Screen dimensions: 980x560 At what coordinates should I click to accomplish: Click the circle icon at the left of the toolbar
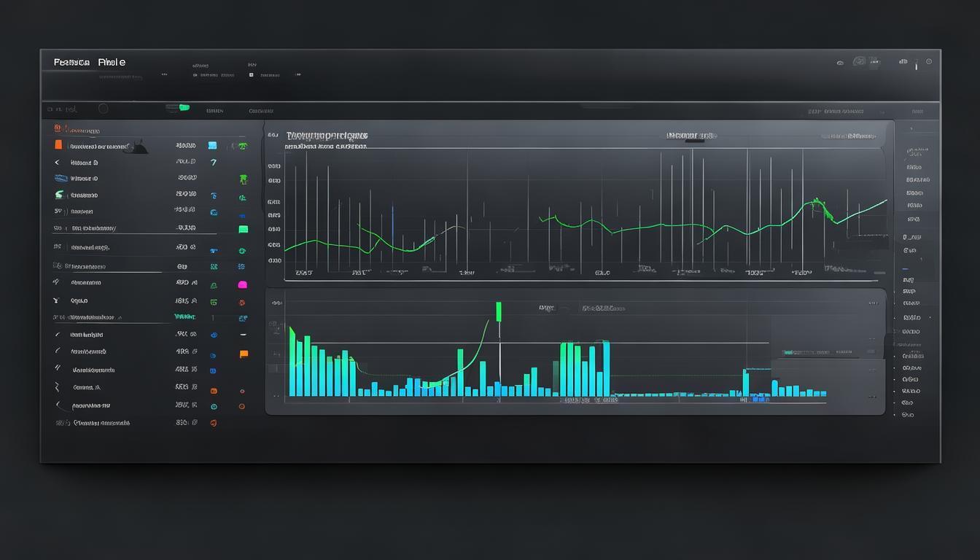coord(103,109)
